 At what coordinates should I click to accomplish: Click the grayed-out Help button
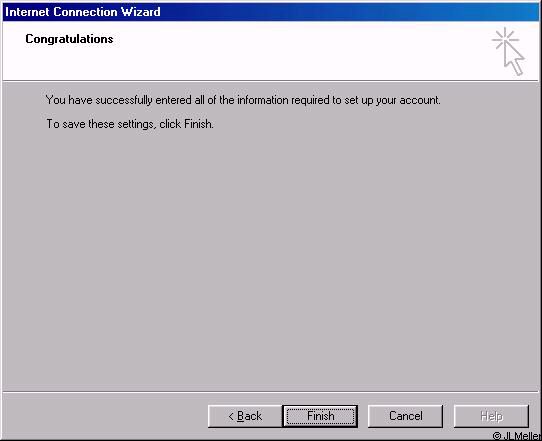click(x=491, y=416)
